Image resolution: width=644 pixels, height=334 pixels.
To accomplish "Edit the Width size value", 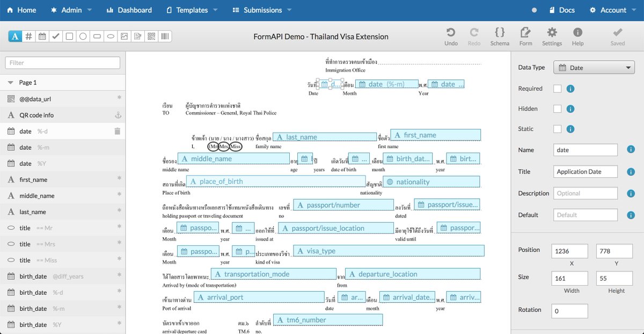I will coord(569,278).
